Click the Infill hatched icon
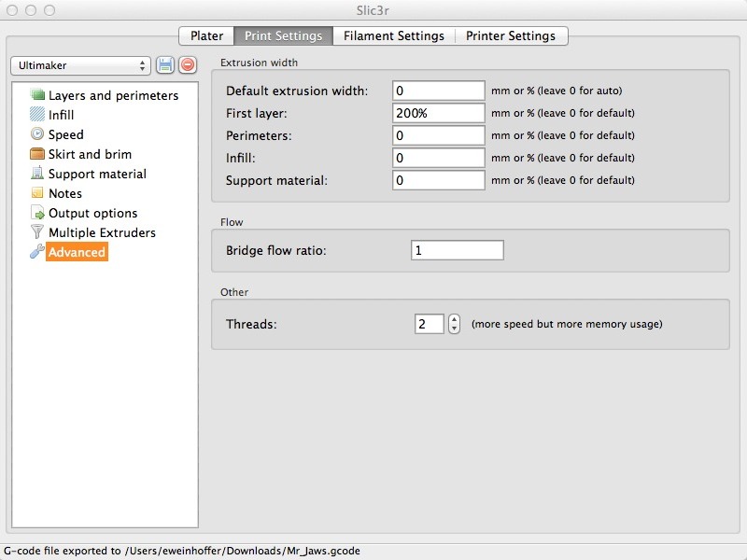Viewport: 747px width, 560px height. (37, 114)
